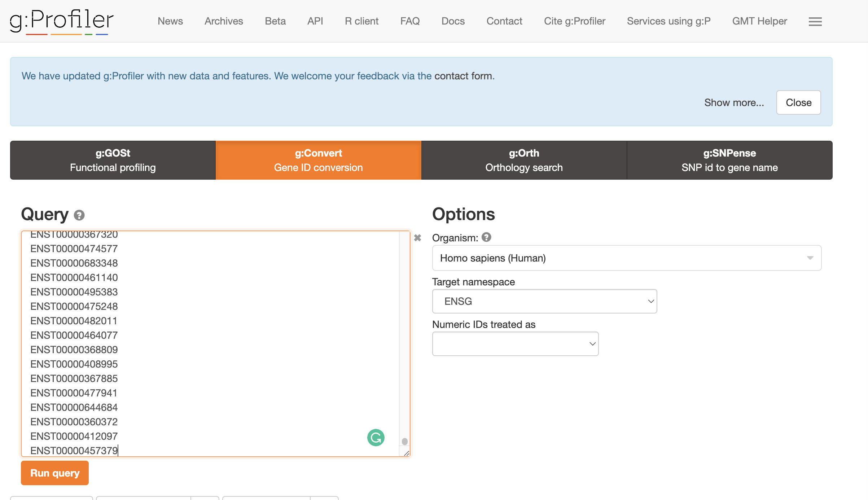Viewport: 868px width, 500px height.
Task: Switch to the g:Orth Orthology search tab
Action: coord(524,160)
